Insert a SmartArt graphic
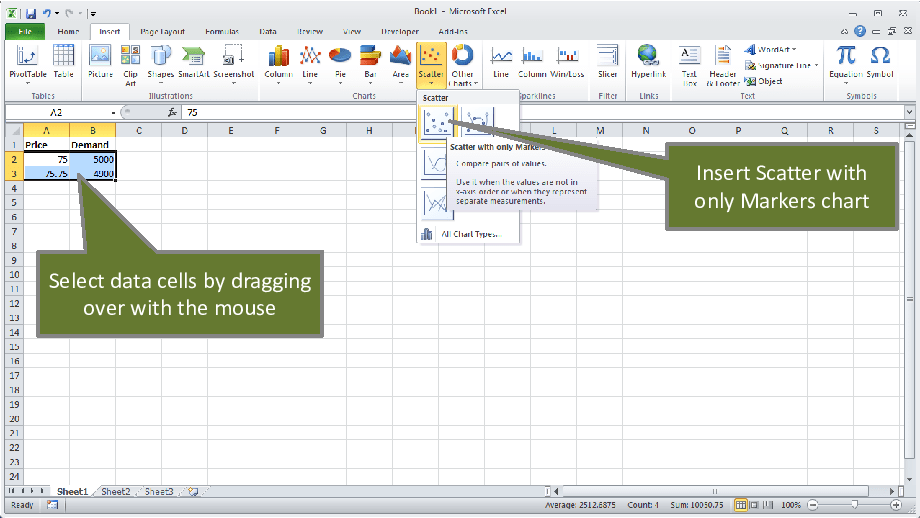The height and width of the screenshot is (518, 920). click(194, 62)
